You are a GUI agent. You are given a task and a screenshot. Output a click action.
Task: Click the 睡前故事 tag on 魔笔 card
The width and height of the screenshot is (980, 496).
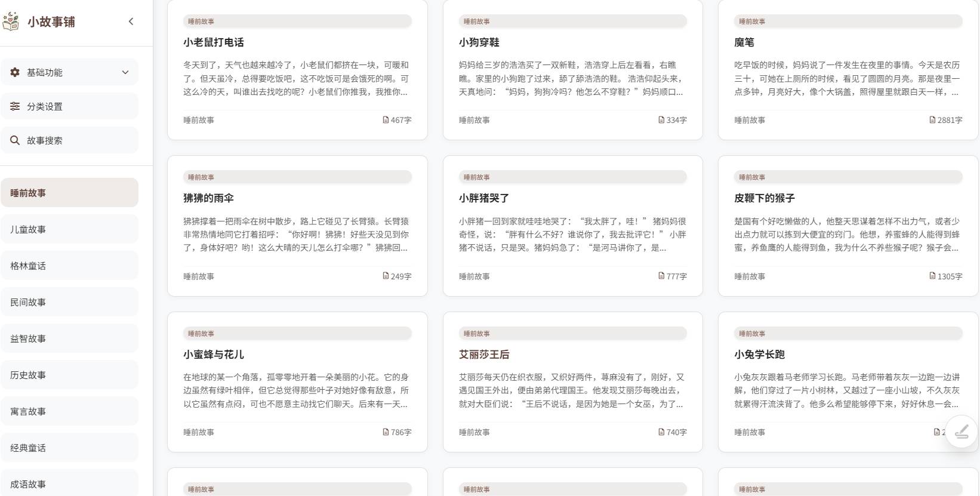click(x=752, y=21)
